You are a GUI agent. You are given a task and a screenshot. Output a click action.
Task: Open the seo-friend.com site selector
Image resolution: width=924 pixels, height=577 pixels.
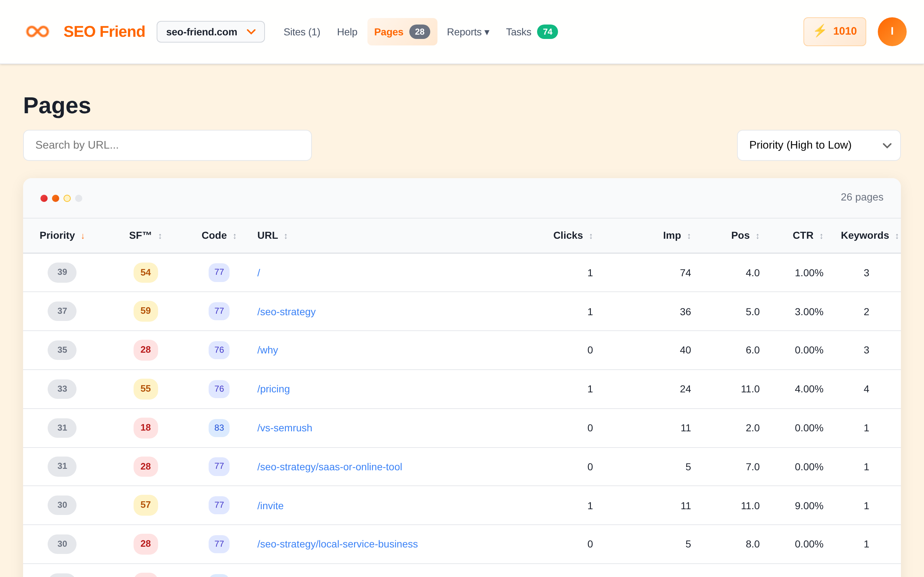point(211,32)
